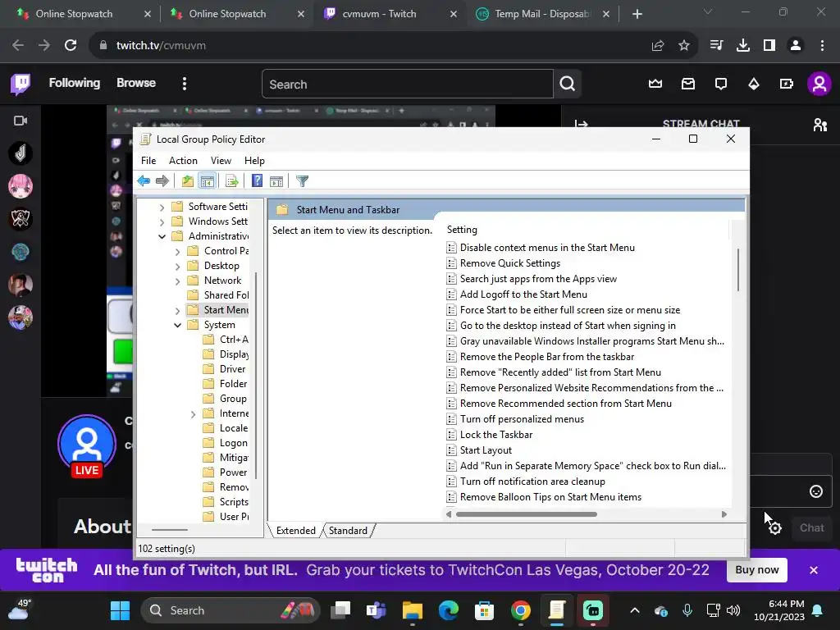Switch to the Standard tab

point(348,531)
